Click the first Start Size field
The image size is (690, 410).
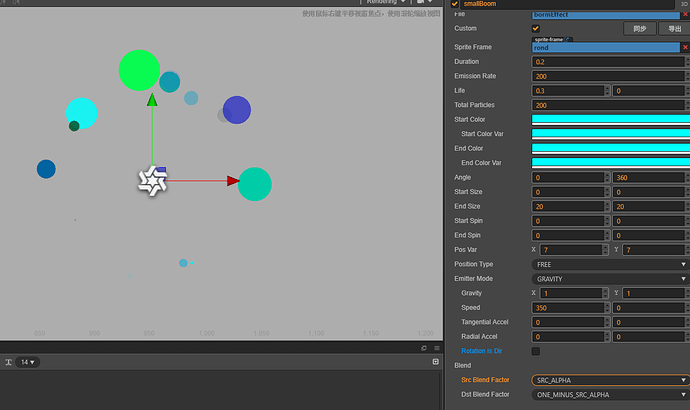(x=568, y=192)
